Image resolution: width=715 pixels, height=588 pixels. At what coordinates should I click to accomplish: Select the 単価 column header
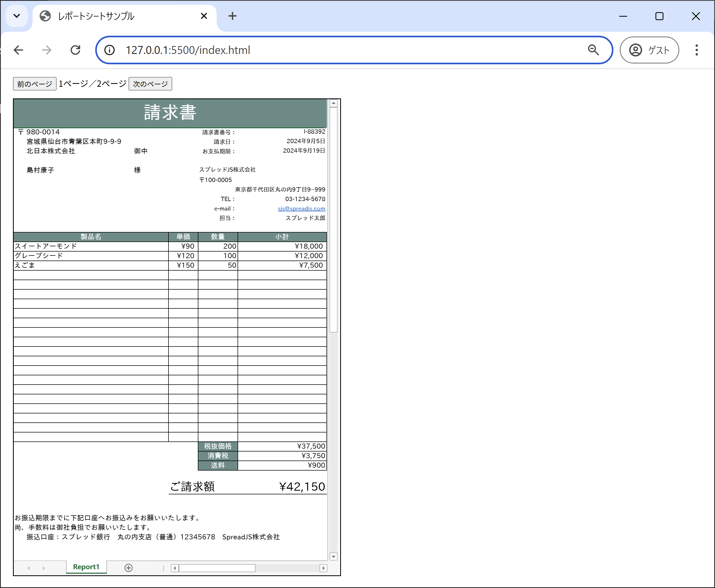[x=183, y=237]
